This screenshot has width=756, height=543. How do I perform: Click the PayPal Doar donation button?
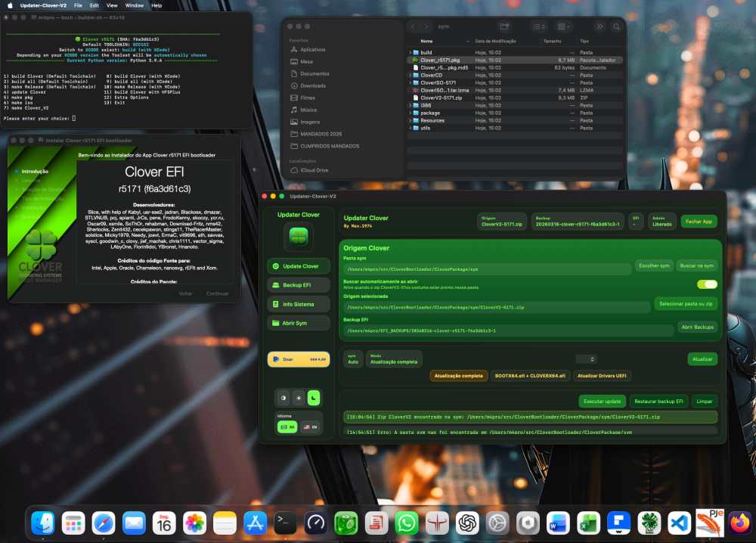[299, 359]
